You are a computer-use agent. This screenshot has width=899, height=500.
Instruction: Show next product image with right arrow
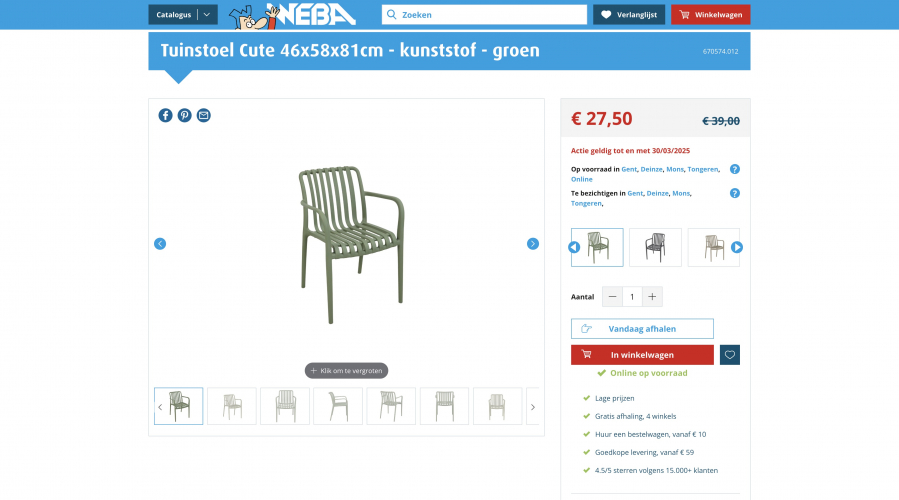533,244
